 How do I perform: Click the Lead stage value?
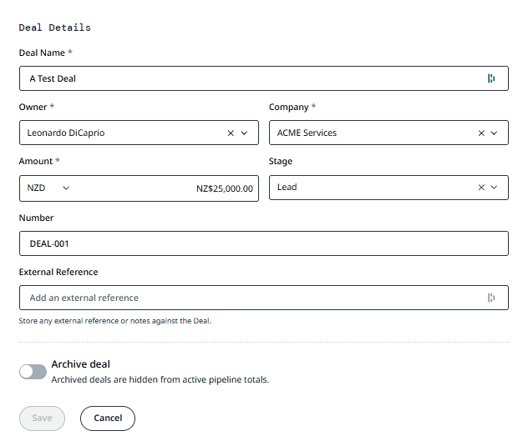[x=287, y=187]
